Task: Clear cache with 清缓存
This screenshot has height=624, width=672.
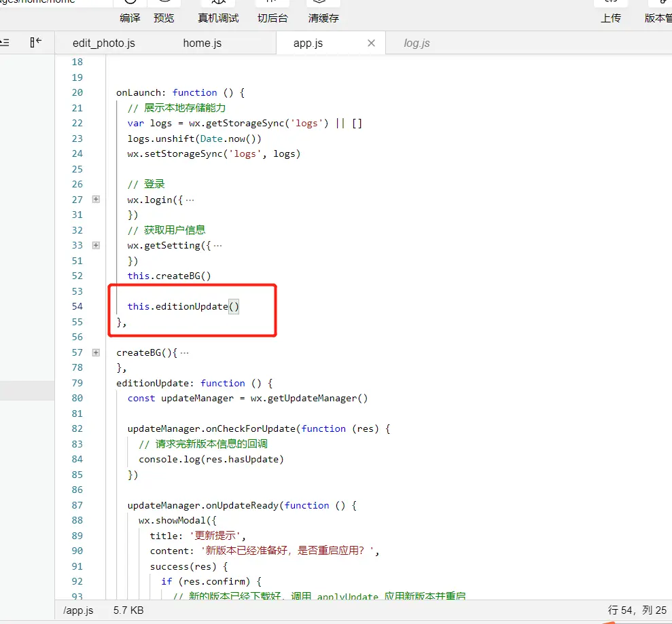Action: [323, 18]
